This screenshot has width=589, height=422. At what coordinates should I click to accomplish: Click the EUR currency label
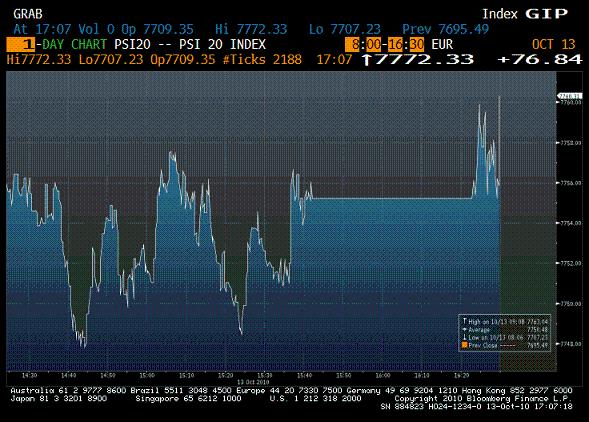tap(442, 44)
